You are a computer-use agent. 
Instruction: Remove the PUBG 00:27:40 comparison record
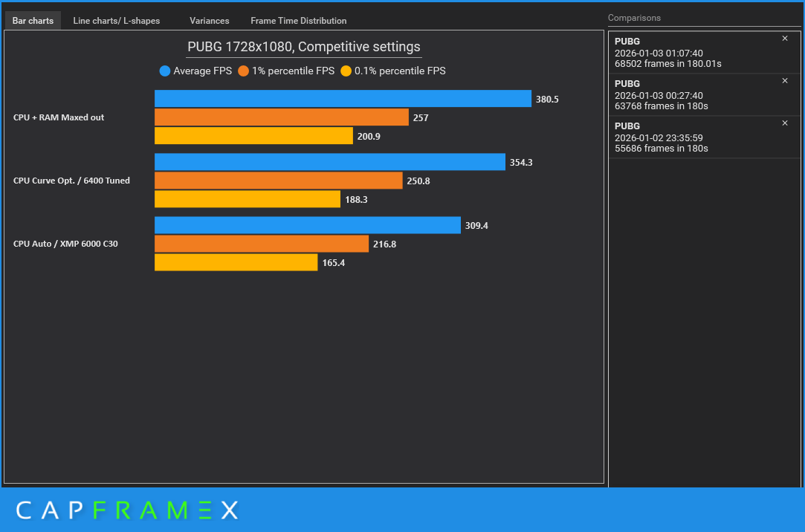pos(784,80)
